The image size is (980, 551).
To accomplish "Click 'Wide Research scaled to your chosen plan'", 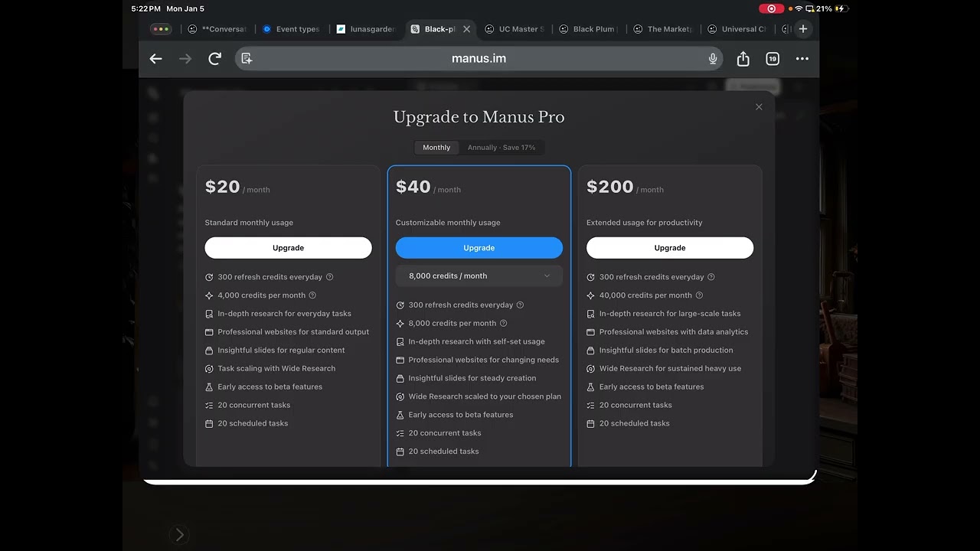I will (485, 396).
